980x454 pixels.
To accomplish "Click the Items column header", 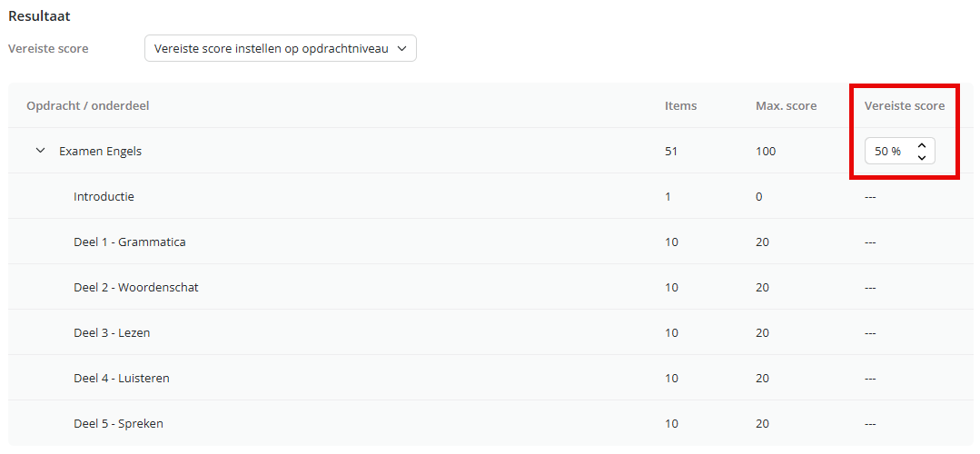I will point(680,105).
